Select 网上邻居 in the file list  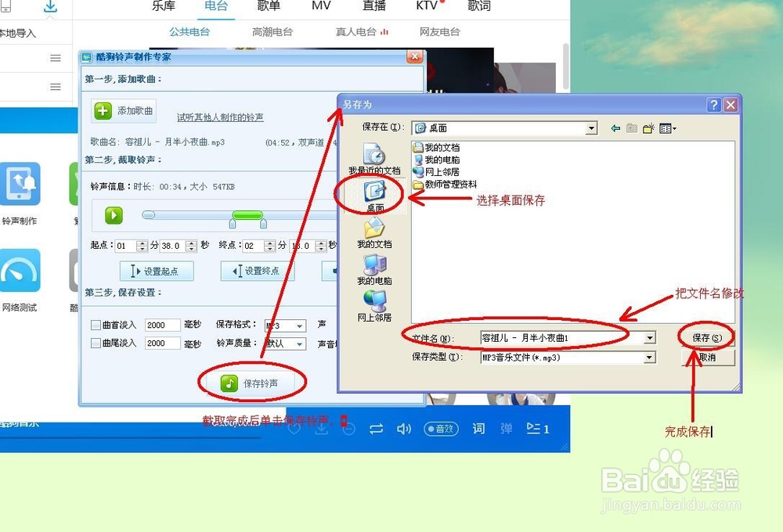click(x=436, y=171)
